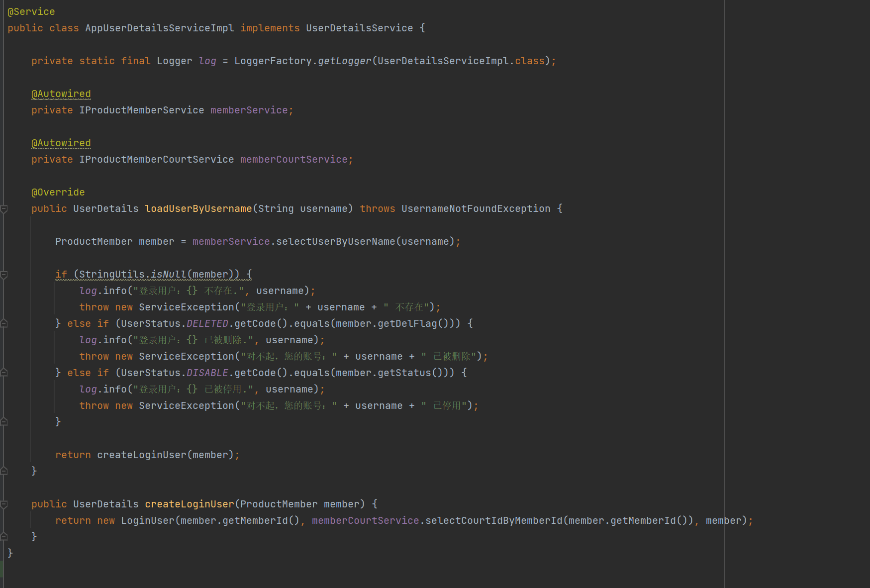Click the AppUserDetailsServiceImpl class name

pyautogui.click(x=160, y=28)
